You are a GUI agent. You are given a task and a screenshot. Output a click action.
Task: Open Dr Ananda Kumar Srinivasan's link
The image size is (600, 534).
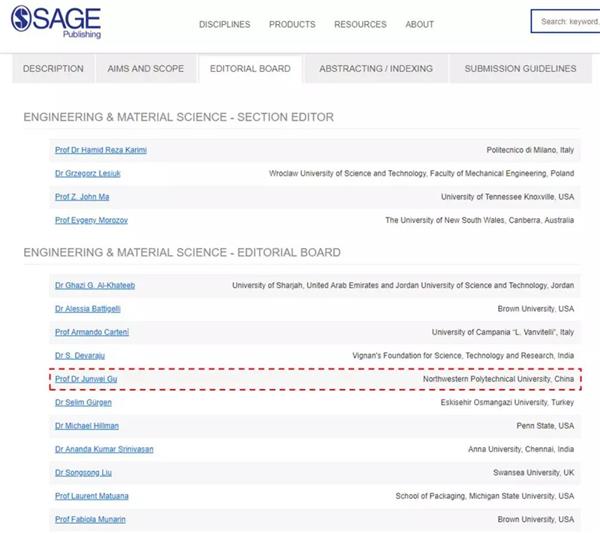tap(104, 449)
